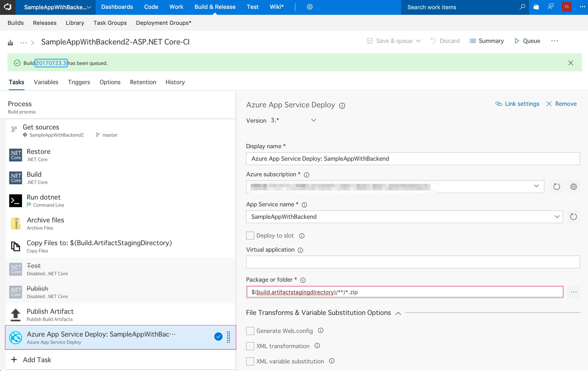
Task: Open the Test hub
Action: (253, 7)
